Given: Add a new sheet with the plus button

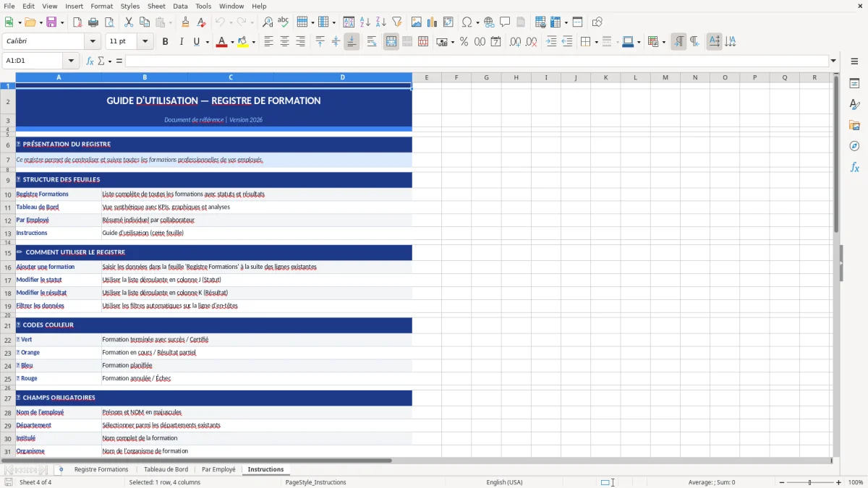Looking at the screenshot, I should coord(61,469).
